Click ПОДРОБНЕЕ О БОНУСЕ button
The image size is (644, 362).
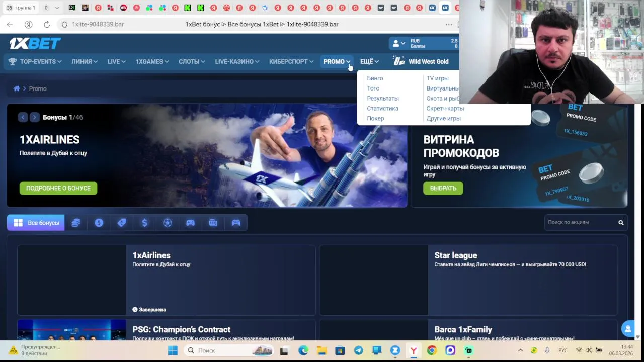tap(58, 188)
